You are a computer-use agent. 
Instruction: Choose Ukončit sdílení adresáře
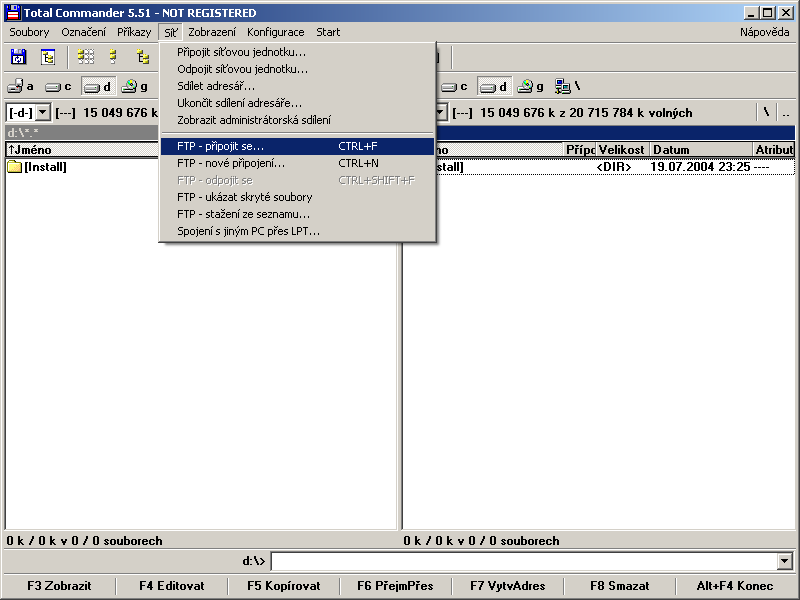(298, 103)
